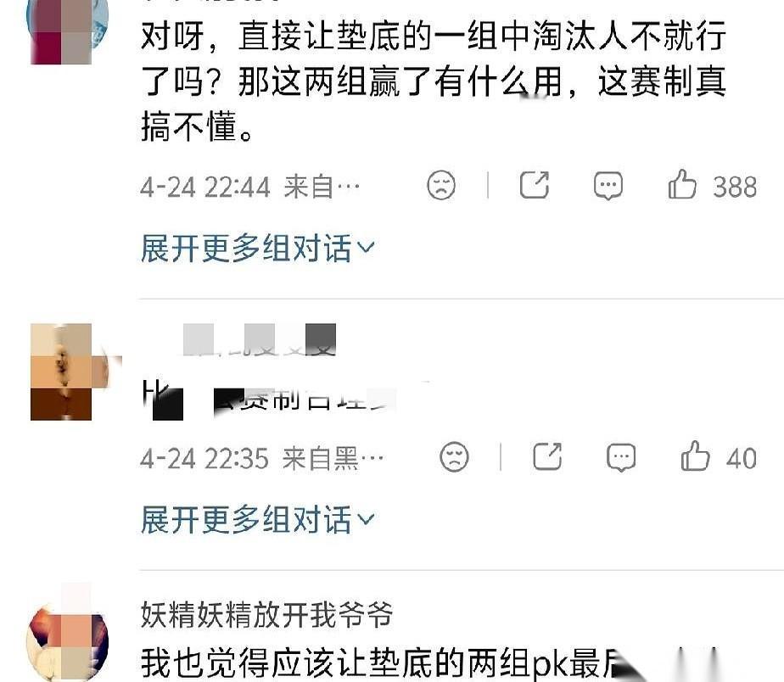This screenshot has width=784, height=682.
Task: Tap the 40 like count
Action: [x=742, y=459]
